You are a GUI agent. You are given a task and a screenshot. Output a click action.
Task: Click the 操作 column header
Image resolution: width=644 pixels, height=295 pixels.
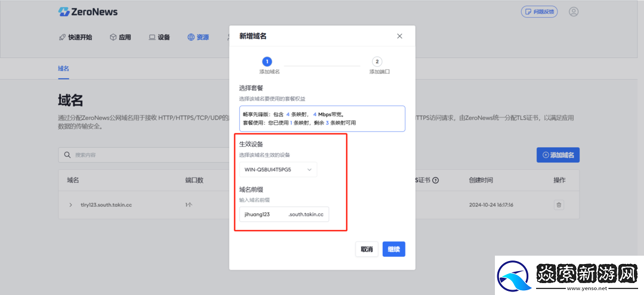(x=559, y=180)
